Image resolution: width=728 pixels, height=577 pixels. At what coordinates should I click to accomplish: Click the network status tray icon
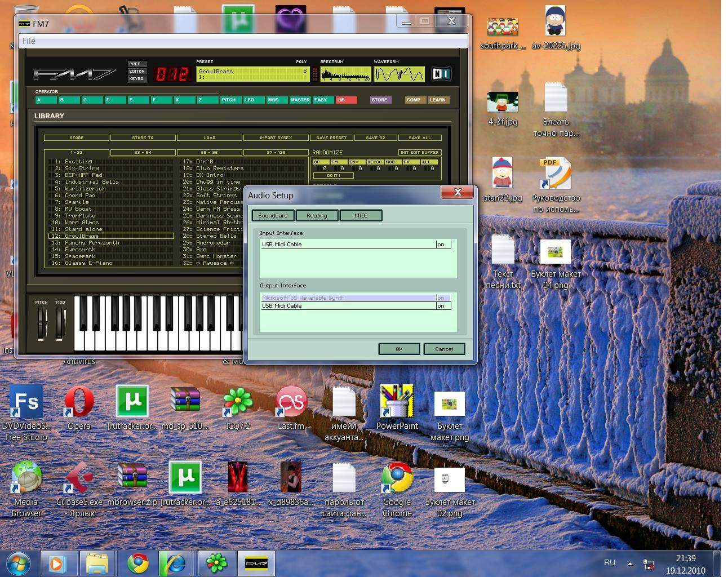[x=649, y=563]
